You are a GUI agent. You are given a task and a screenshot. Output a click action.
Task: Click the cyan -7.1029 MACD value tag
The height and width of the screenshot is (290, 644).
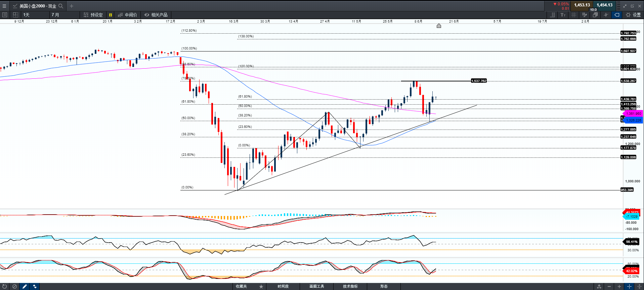coord(631,216)
